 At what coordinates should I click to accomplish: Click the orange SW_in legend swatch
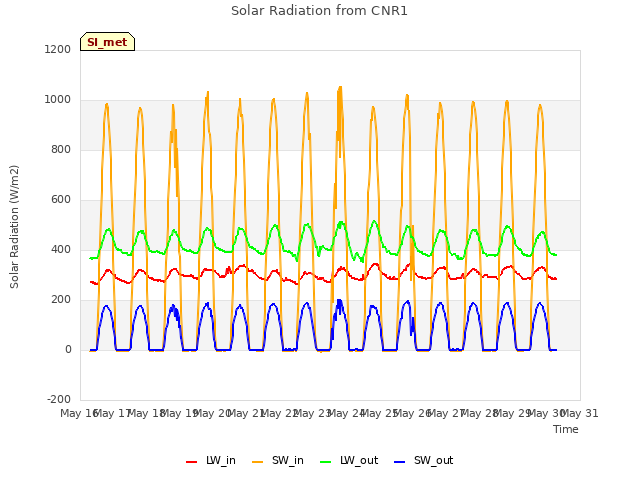coord(258,462)
